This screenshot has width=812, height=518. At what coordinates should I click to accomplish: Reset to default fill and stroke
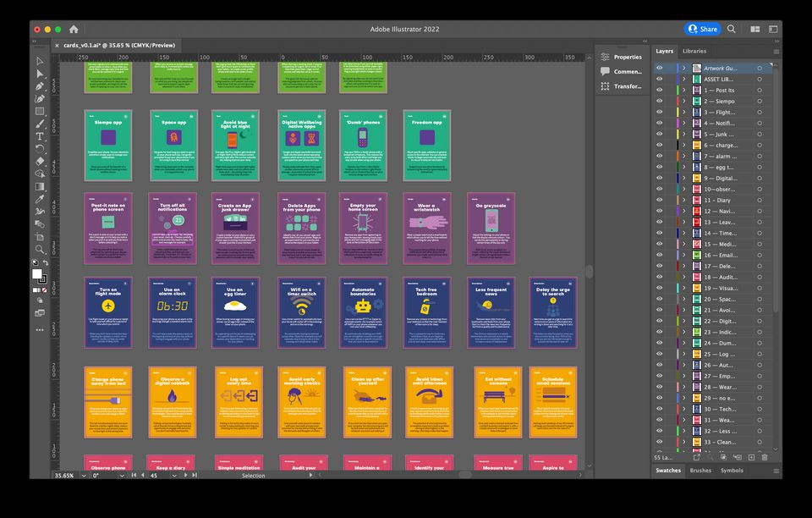pyautogui.click(x=36, y=262)
